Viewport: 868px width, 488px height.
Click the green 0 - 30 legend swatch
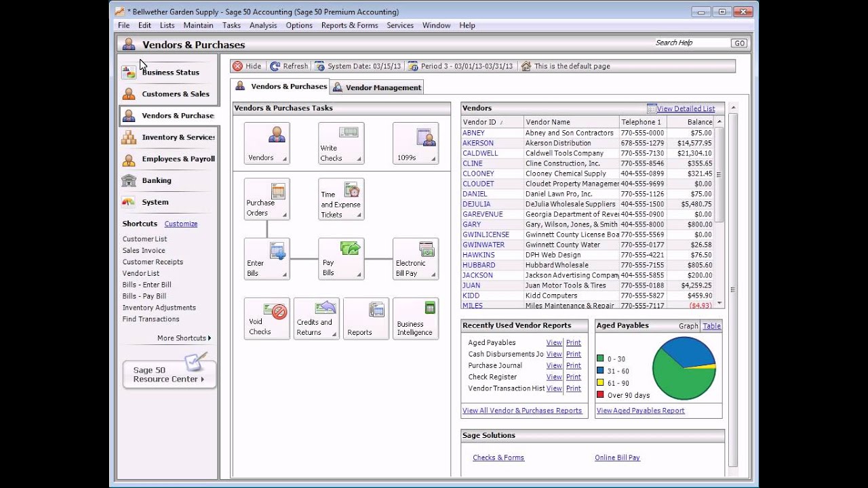tap(600, 359)
